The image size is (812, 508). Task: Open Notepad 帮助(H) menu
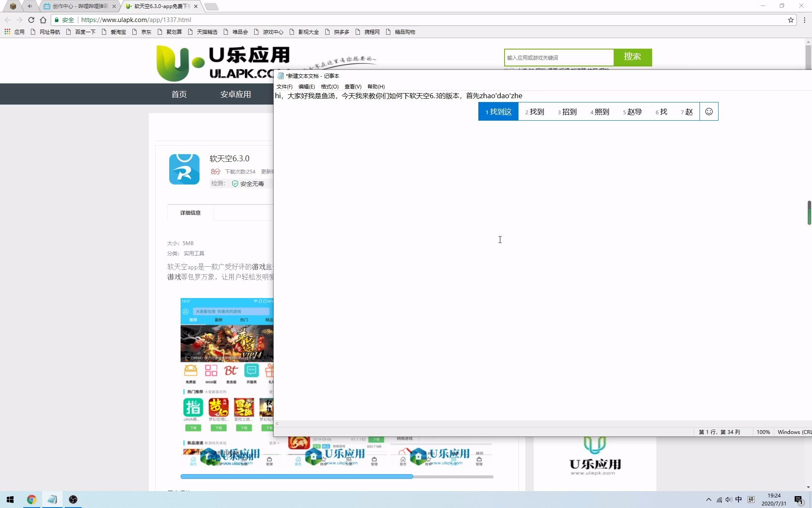pyautogui.click(x=376, y=86)
